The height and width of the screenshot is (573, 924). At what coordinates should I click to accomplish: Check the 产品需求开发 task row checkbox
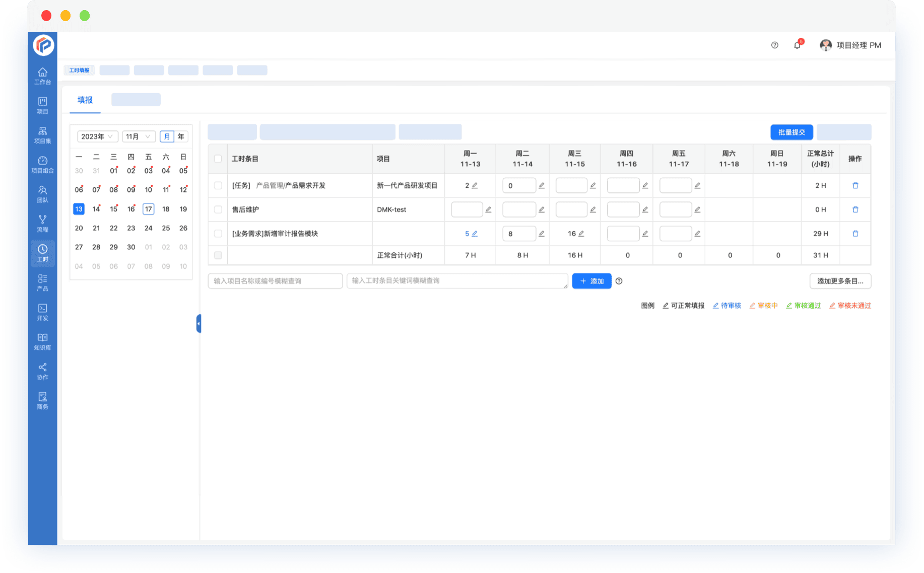tap(218, 186)
